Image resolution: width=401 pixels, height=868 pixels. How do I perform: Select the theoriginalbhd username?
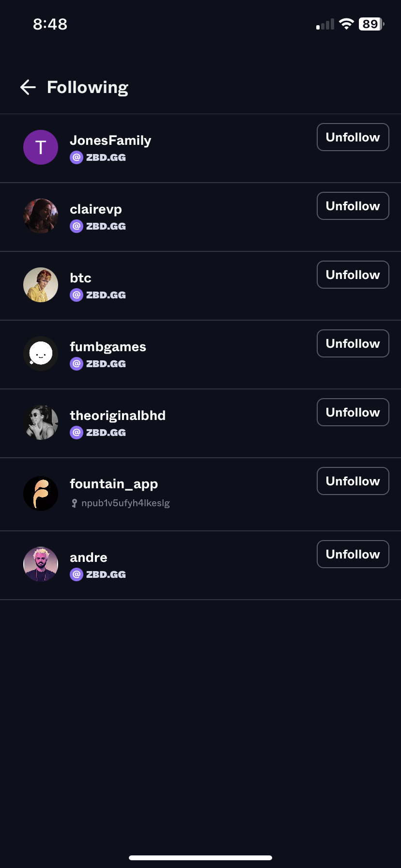(x=118, y=416)
